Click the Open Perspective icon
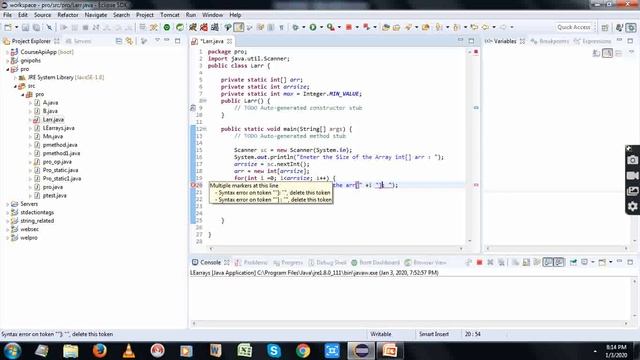The image size is (640, 360). 605,27
